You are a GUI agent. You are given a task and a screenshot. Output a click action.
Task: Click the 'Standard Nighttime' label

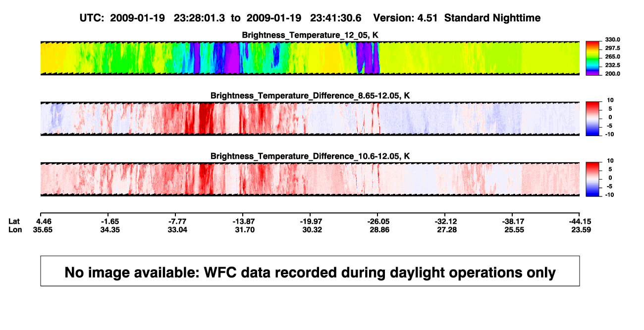click(x=492, y=18)
